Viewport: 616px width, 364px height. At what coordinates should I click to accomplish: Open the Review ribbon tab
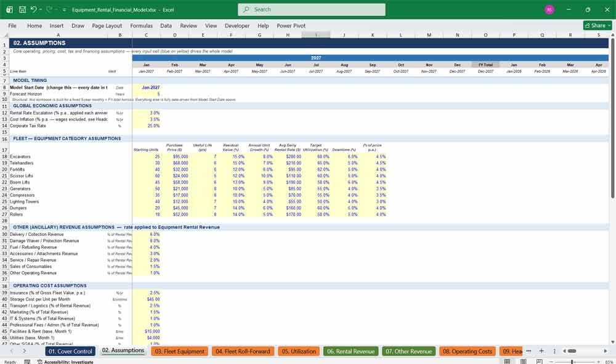click(x=188, y=25)
